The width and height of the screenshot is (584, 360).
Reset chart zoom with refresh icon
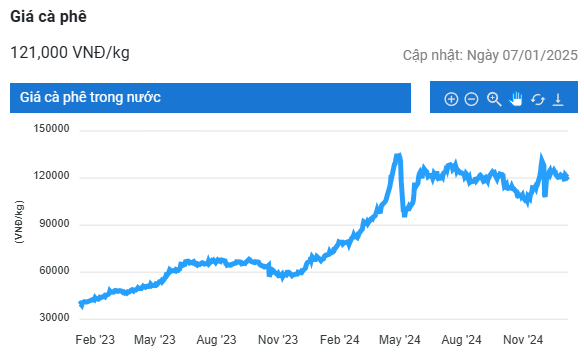(x=537, y=99)
